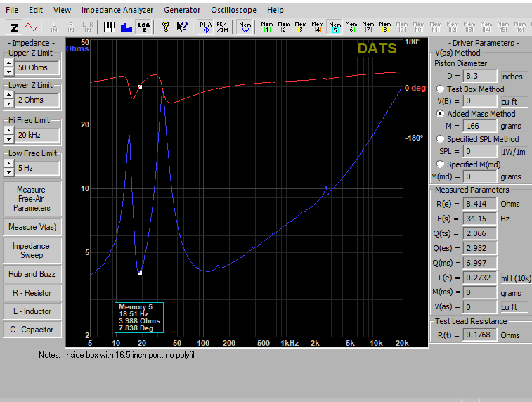Click the L R IN dual input icon

(x=88, y=27)
